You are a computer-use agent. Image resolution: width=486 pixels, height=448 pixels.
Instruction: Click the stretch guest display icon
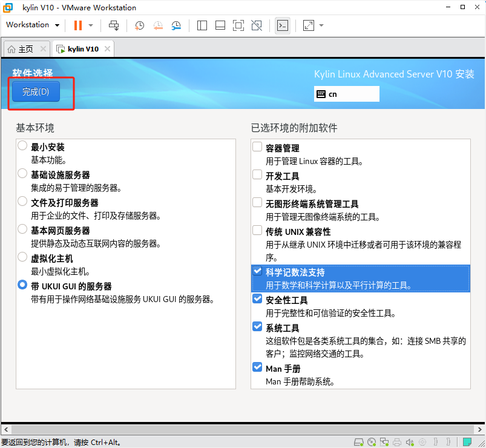click(x=309, y=25)
